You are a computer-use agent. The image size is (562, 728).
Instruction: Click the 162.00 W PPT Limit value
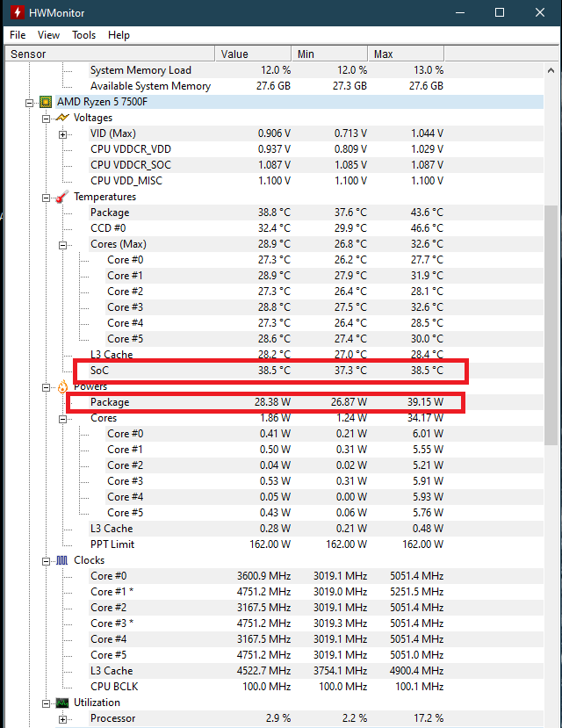tap(270, 544)
